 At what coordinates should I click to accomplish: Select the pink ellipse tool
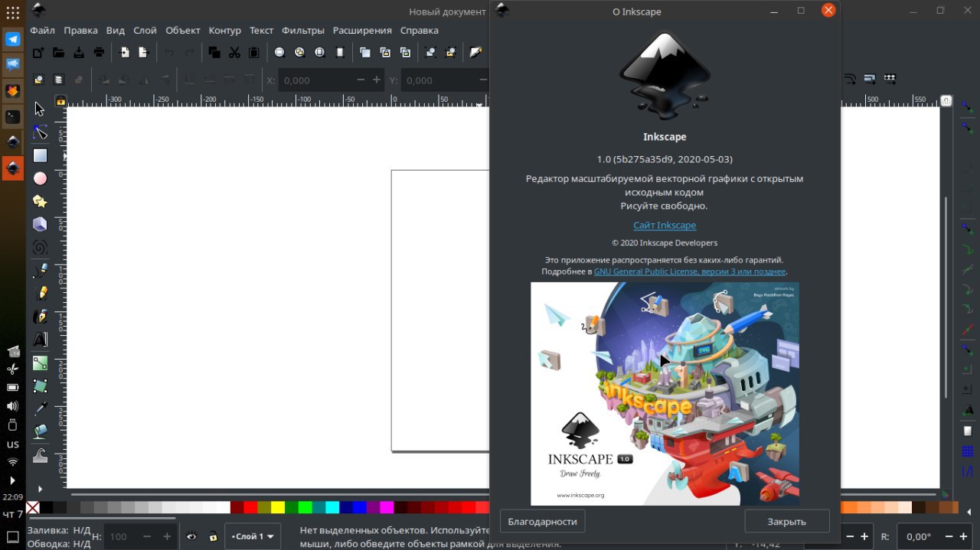click(x=40, y=178)
